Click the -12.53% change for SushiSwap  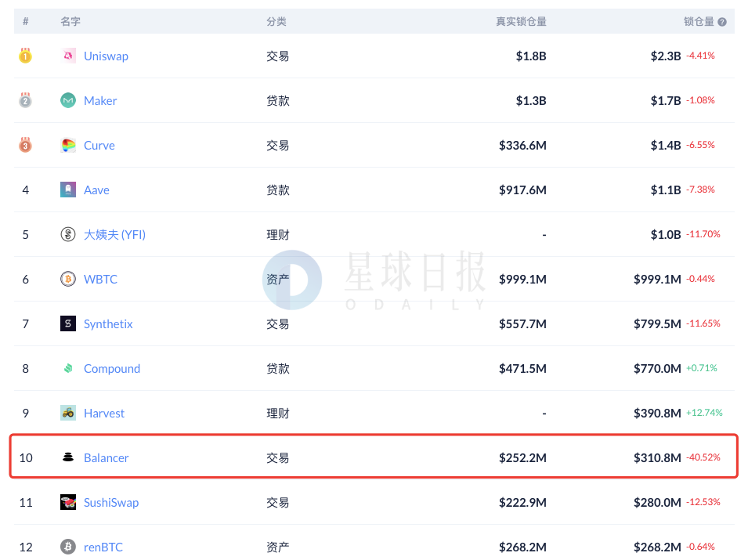pos(703,502)
